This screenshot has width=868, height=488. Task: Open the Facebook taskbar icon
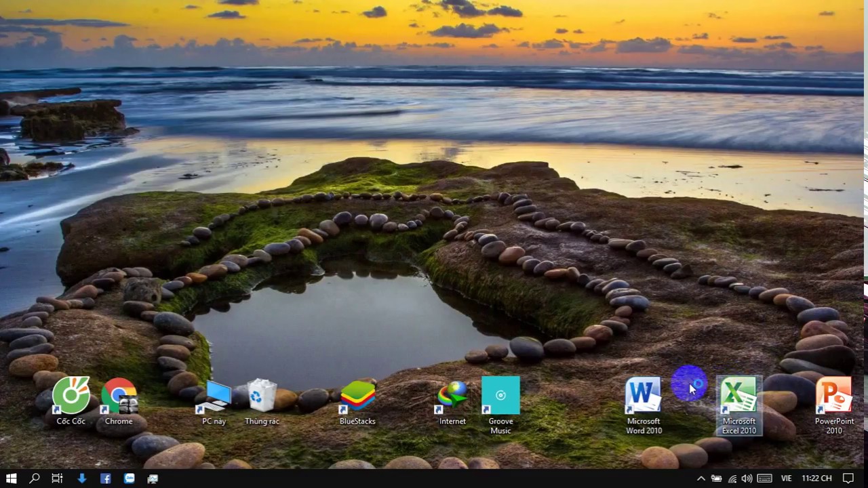pos(106,479)
